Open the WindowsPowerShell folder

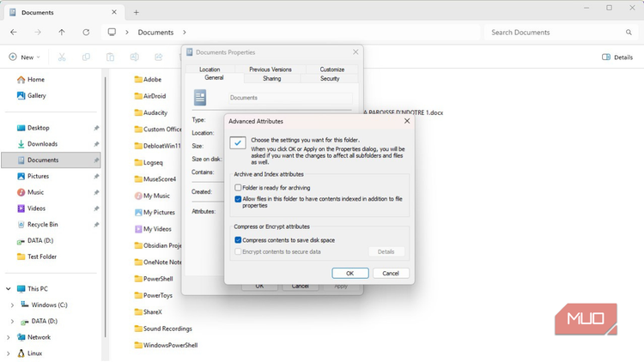pos(166,345)
